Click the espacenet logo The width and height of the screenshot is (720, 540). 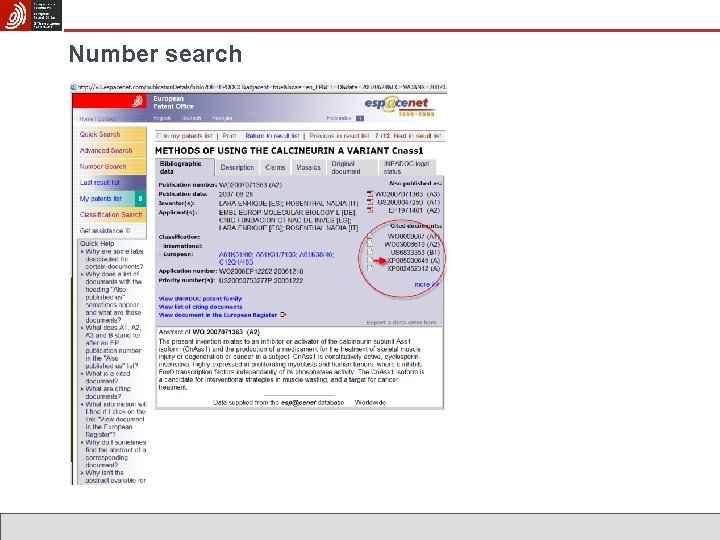coord(399,106)
